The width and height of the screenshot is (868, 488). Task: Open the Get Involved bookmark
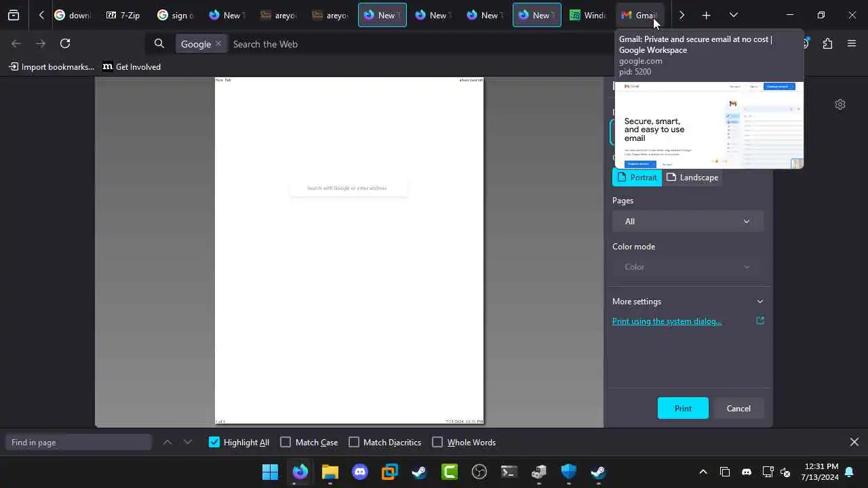[132, 66]
